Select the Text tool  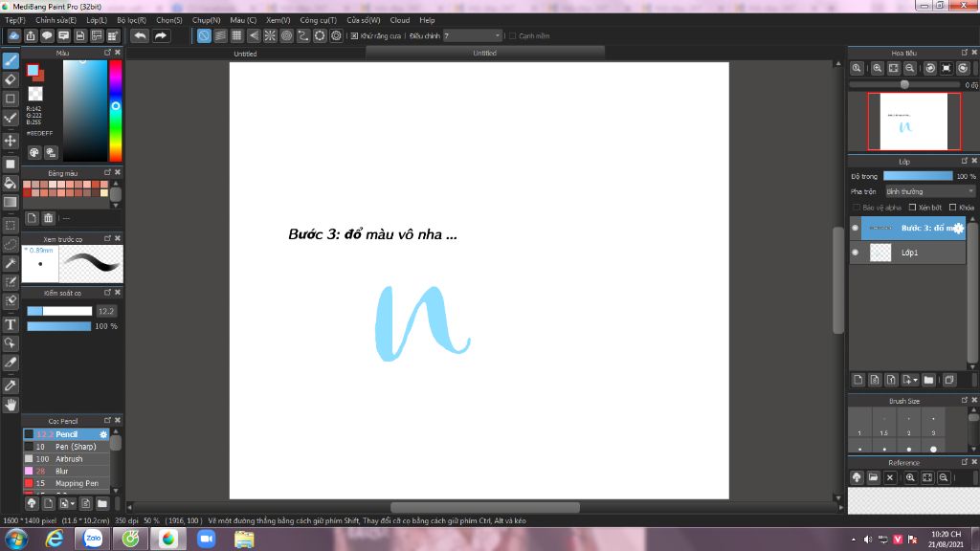[11, 324]
